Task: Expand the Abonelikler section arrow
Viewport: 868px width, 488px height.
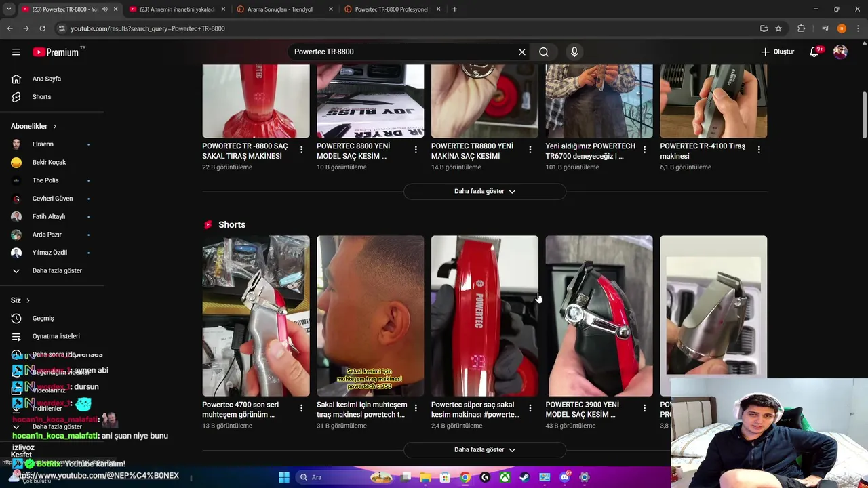Action: [55, 126]
